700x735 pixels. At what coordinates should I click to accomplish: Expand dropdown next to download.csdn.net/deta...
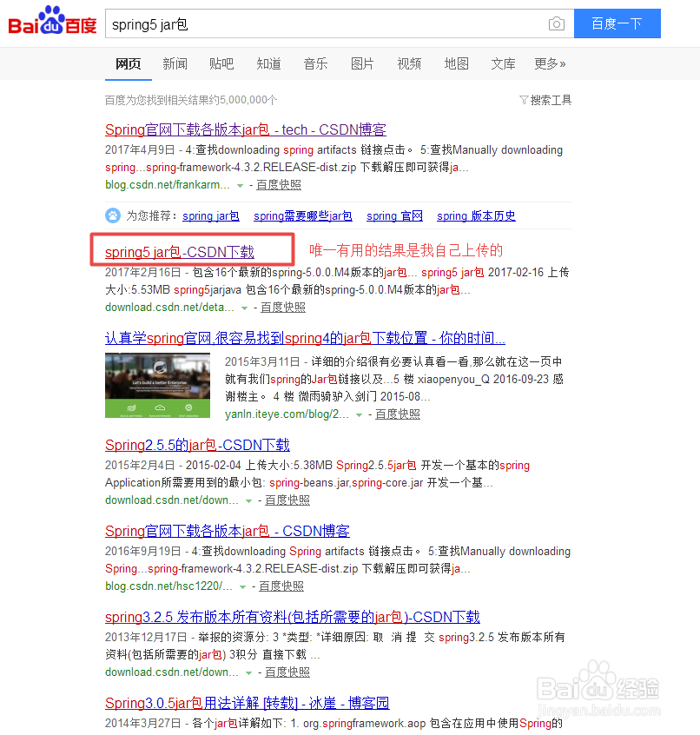[245, 308]
